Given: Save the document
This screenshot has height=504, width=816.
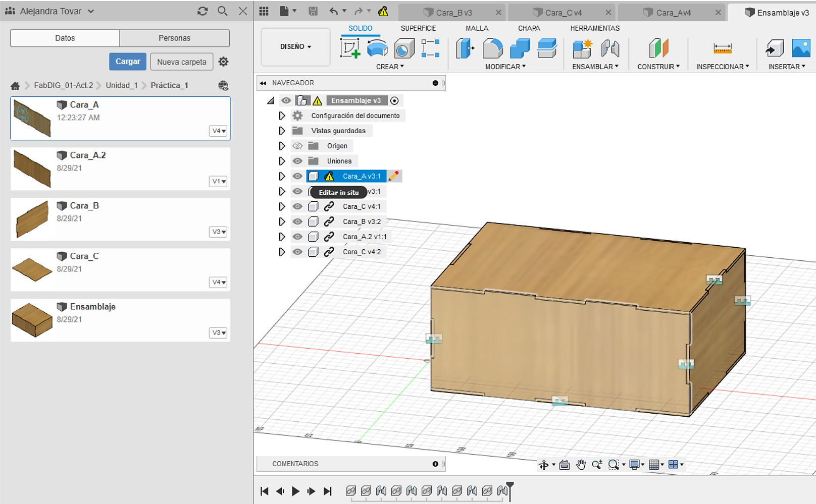Looking at the screenshot, I should click(x=313, y=11).
